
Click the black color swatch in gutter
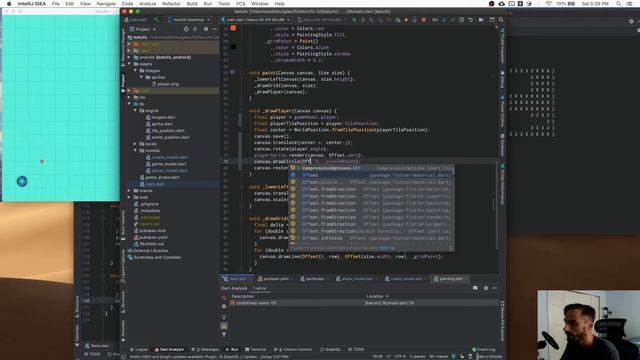point(233,47)
